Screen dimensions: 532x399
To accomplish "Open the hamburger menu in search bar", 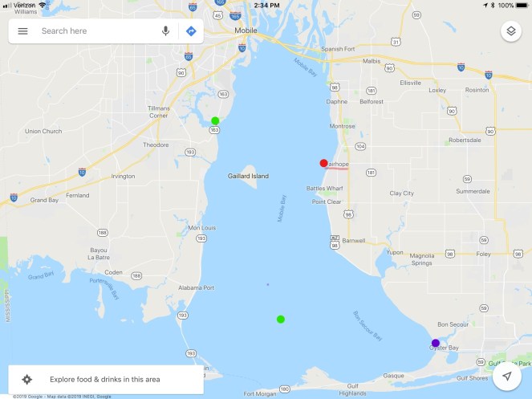I will [22, 31].
